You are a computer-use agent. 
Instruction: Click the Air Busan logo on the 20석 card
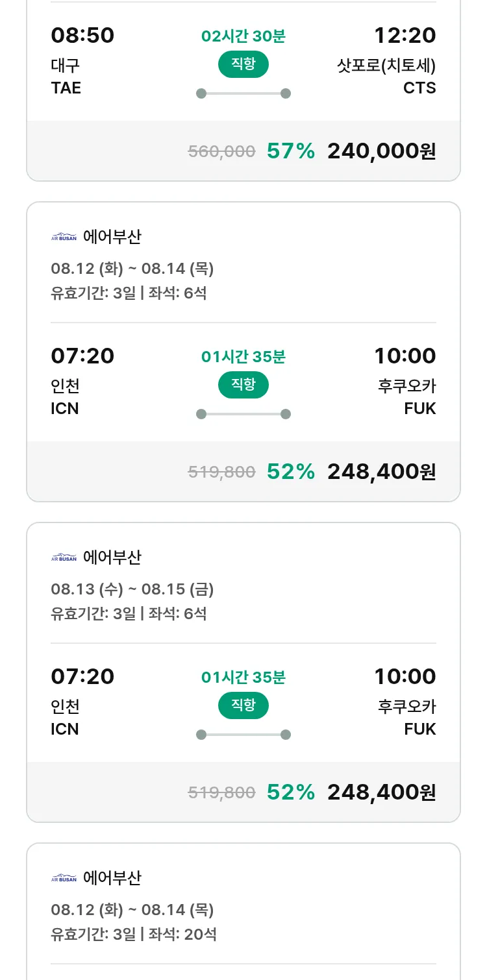tap(64, 878)
